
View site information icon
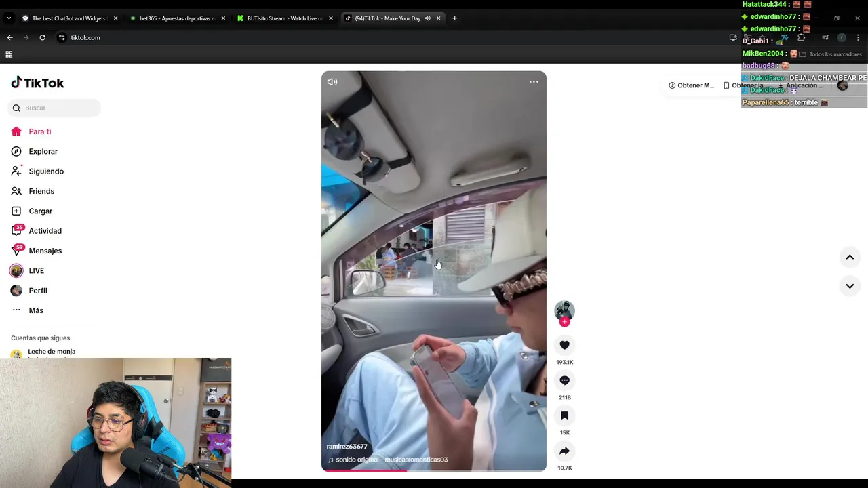(x=62, y=37)
